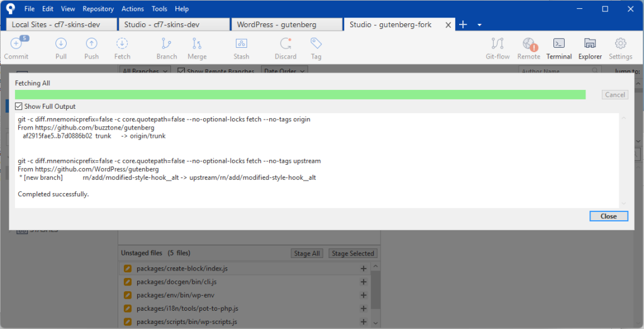
Task: Open the Repository menu
Action: [98, 9]
